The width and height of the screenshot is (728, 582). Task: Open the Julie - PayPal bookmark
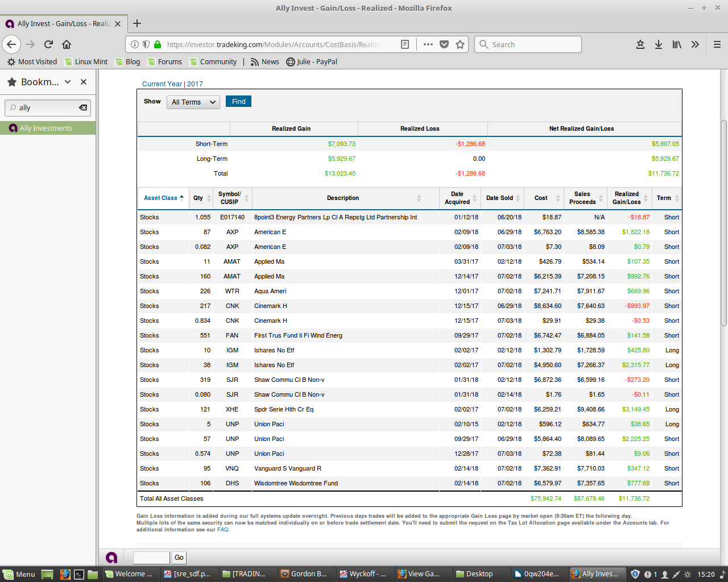point(312,61)
